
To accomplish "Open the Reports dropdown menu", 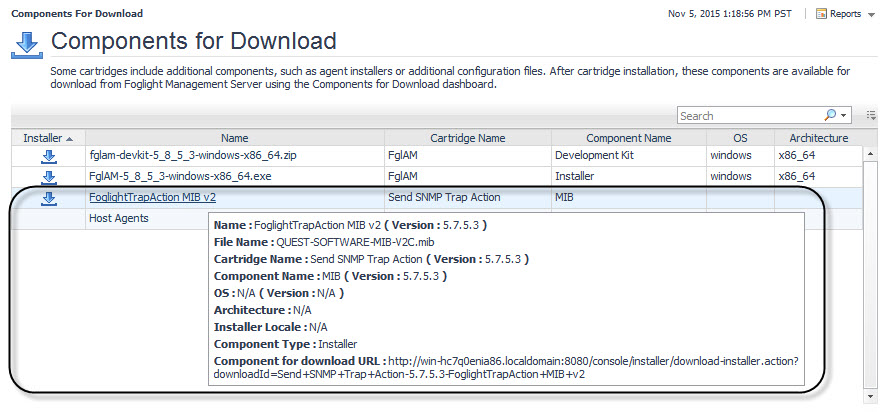I will coord(871,14).
